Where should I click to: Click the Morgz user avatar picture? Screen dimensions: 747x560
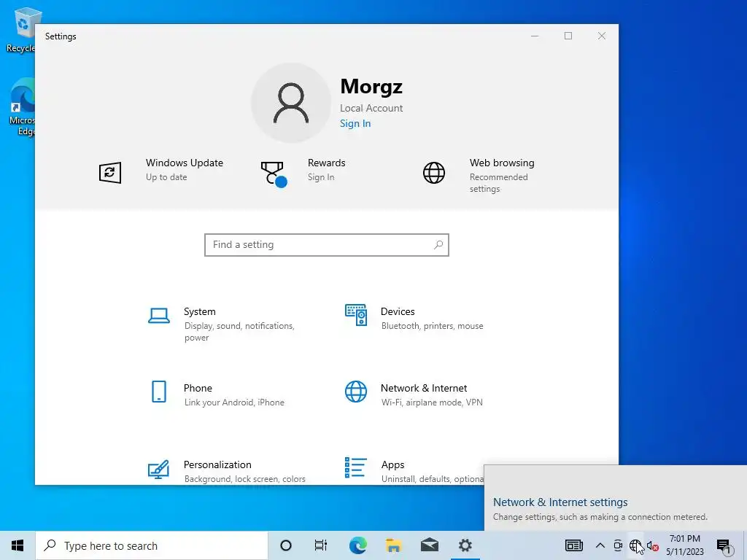pyautogui.click(x=291, y=103)
